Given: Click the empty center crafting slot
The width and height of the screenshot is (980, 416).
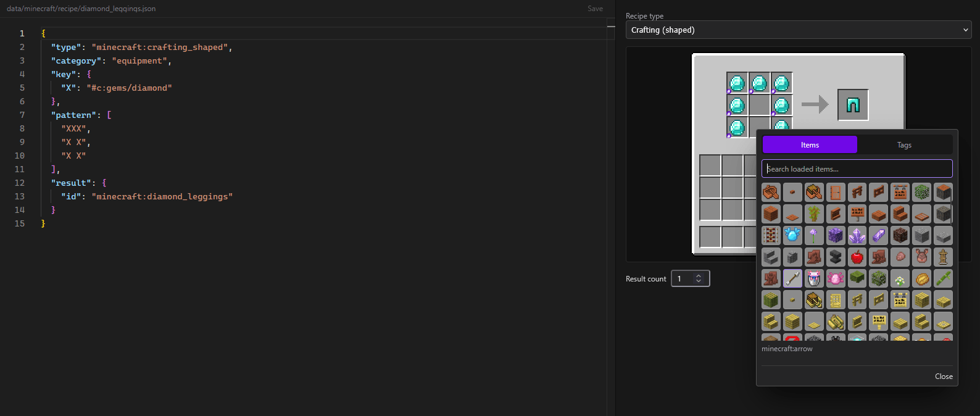Looking at the screenshot, I should coord(760,105).
